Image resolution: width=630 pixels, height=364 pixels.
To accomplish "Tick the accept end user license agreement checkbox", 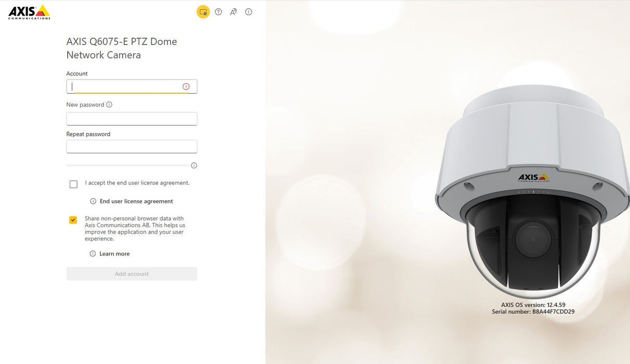I will click(73, 184).
